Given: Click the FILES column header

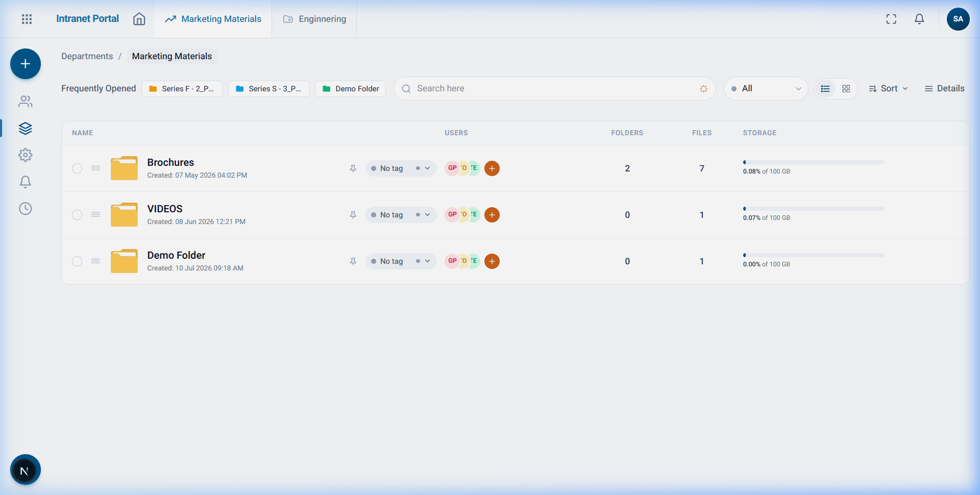Looking at the screenshot, I should coord(702,133).
